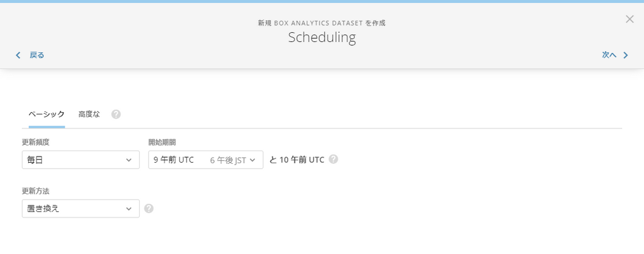644x254 pixels.
Task: Open the 更新方法 dropdown showing 置き換え
Action: click(80, 208)
